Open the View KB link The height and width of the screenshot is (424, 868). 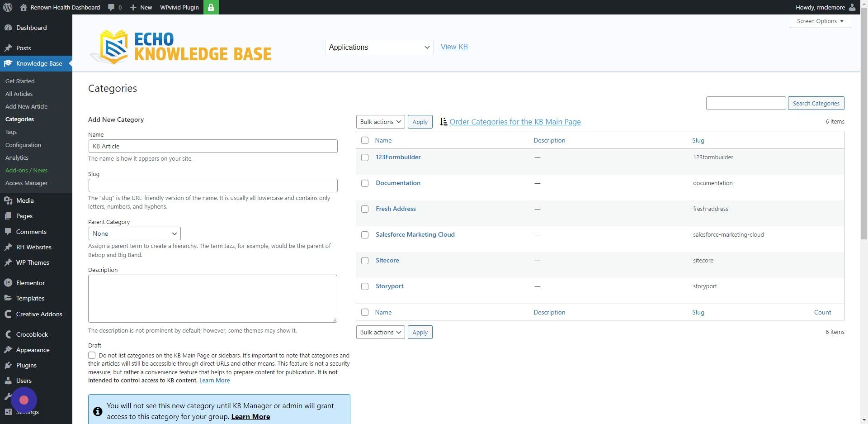pos(454,47)
